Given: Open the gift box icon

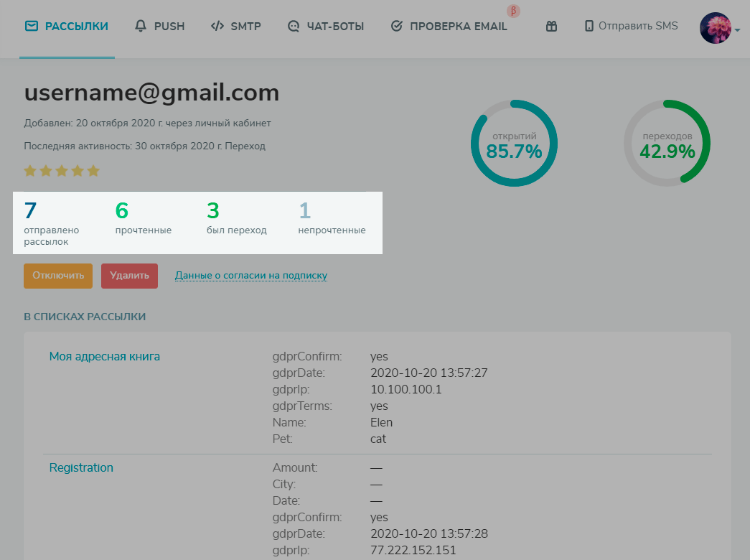Looking at the screenshot, I should 551,27.
